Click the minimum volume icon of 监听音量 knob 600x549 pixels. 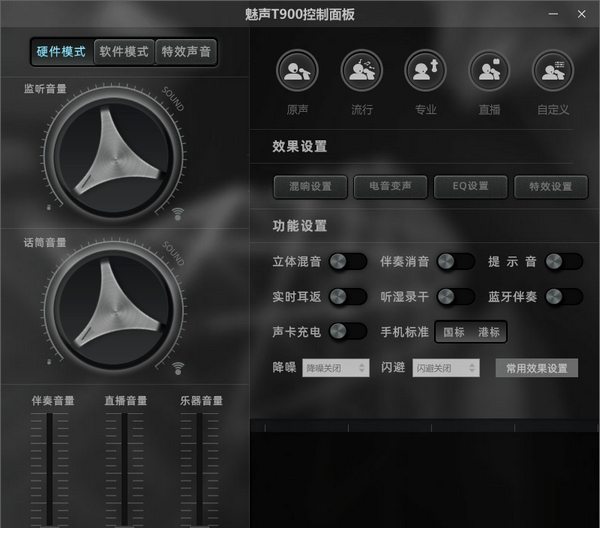pos(49,207)
